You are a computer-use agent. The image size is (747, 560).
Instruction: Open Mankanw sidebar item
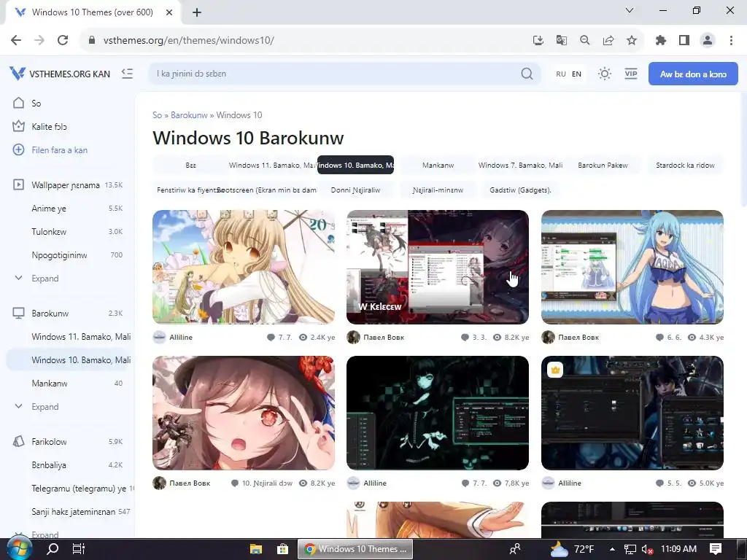(x=49, y=384)
